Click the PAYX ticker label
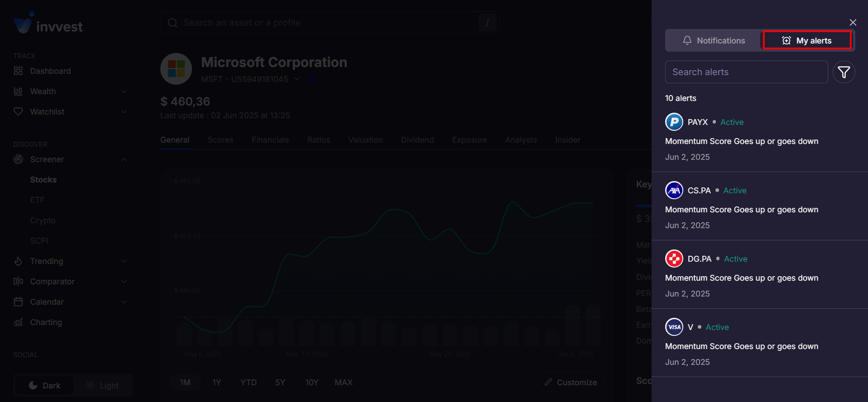The image size is (868, 402). coord(697,122)
